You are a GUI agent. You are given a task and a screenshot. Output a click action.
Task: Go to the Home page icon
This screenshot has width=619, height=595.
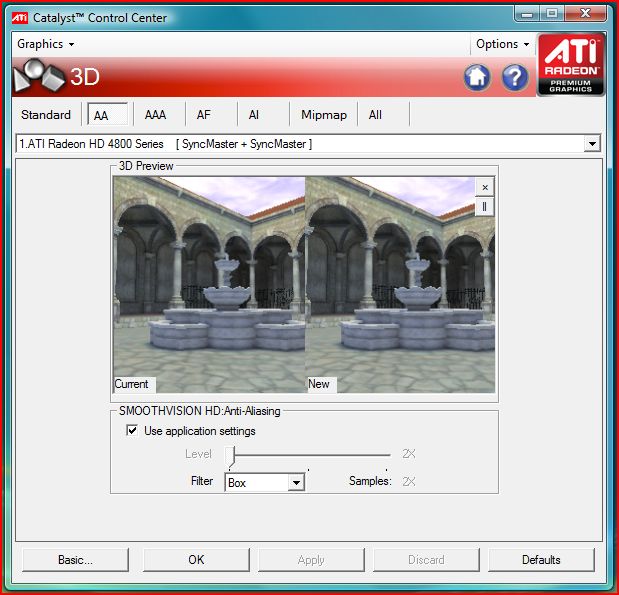[477, 77]
